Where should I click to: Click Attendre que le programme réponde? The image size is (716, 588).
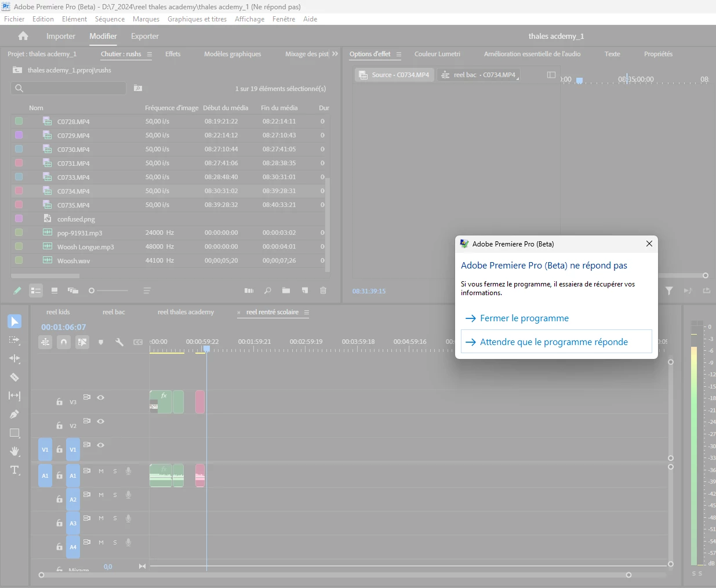[556, 342]
